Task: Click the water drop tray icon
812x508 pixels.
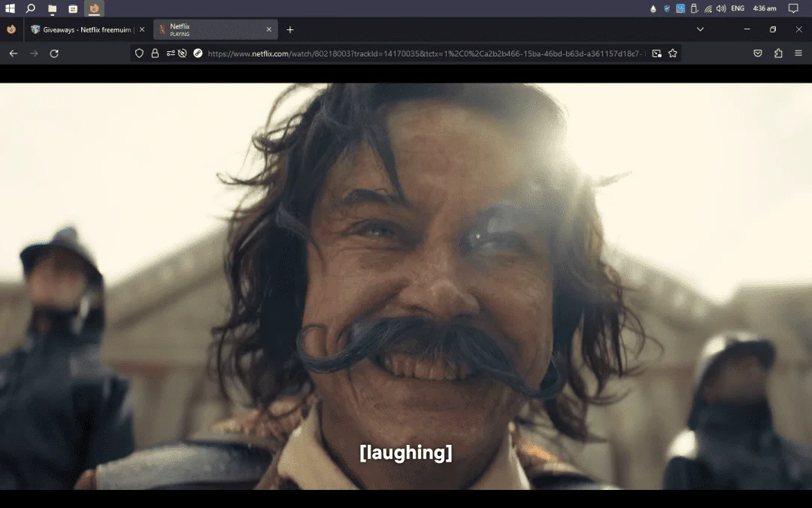Action: point(653,8)
